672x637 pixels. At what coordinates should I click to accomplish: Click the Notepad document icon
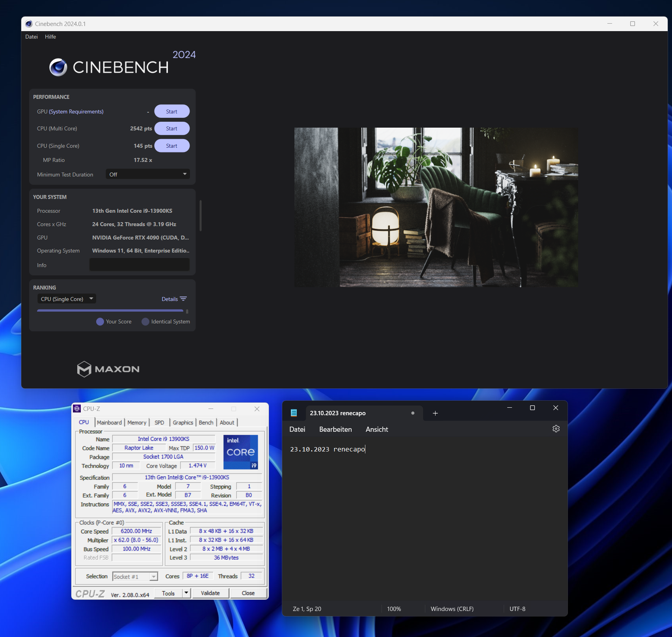point(294,413)
